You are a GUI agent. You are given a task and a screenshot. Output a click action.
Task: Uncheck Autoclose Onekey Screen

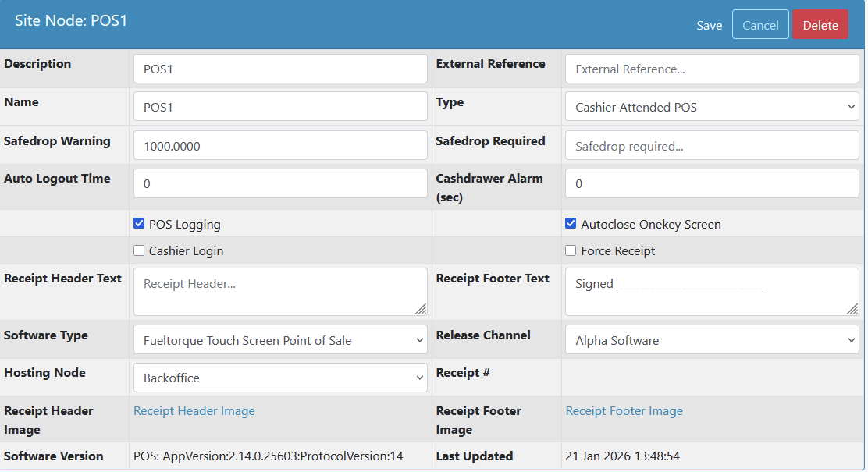(571, 224)
